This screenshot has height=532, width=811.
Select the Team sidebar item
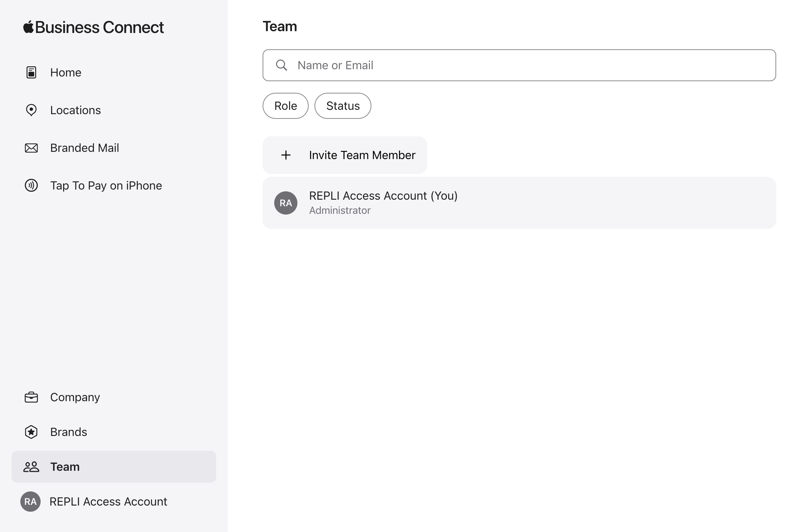click(114, 467)
